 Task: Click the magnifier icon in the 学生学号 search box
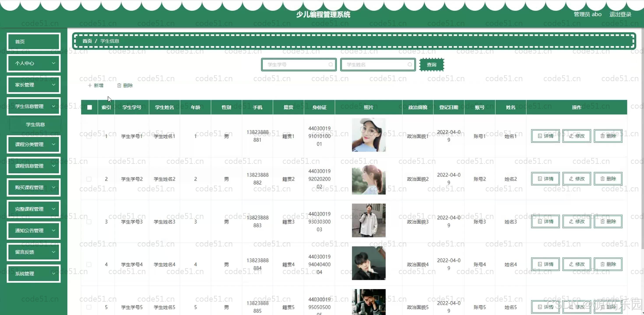click(331, 65)
